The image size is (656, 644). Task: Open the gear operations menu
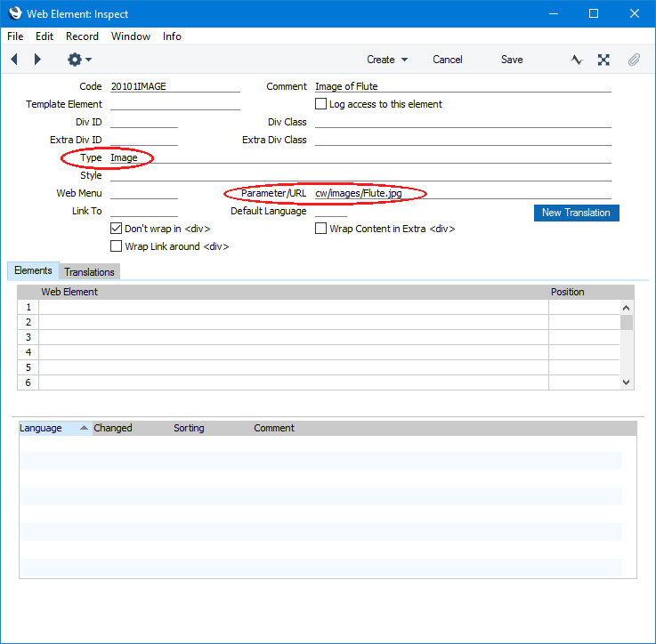click(79, 60)
